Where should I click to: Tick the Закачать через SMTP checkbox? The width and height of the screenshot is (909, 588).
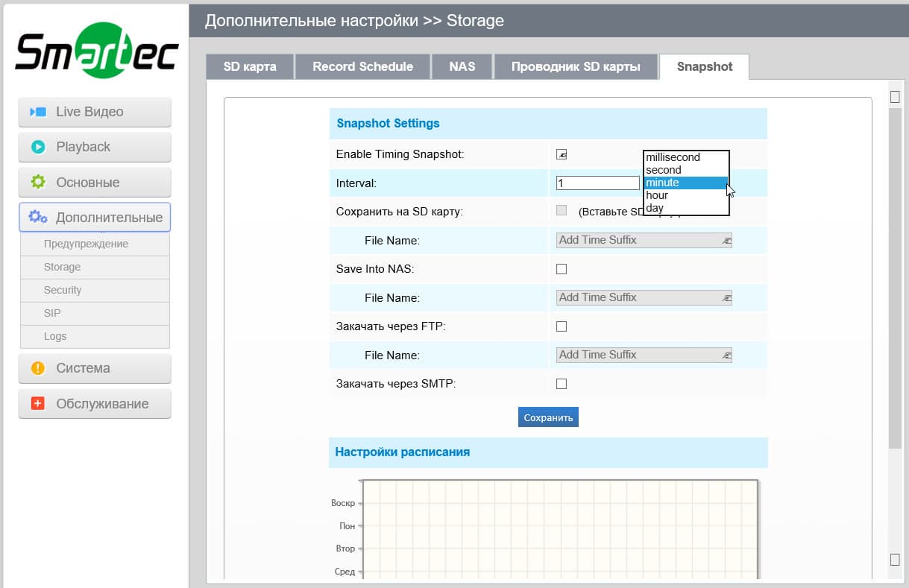[562, 384]
